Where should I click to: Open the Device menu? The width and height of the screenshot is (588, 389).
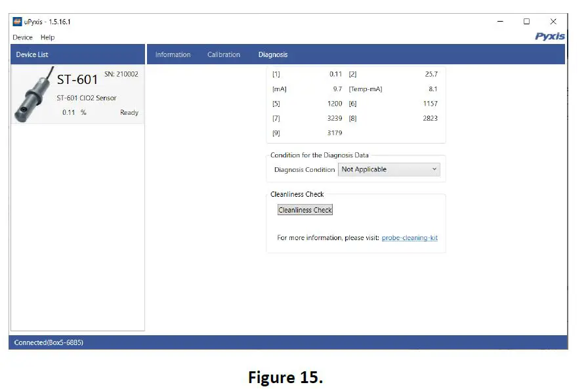pos(22,37)
